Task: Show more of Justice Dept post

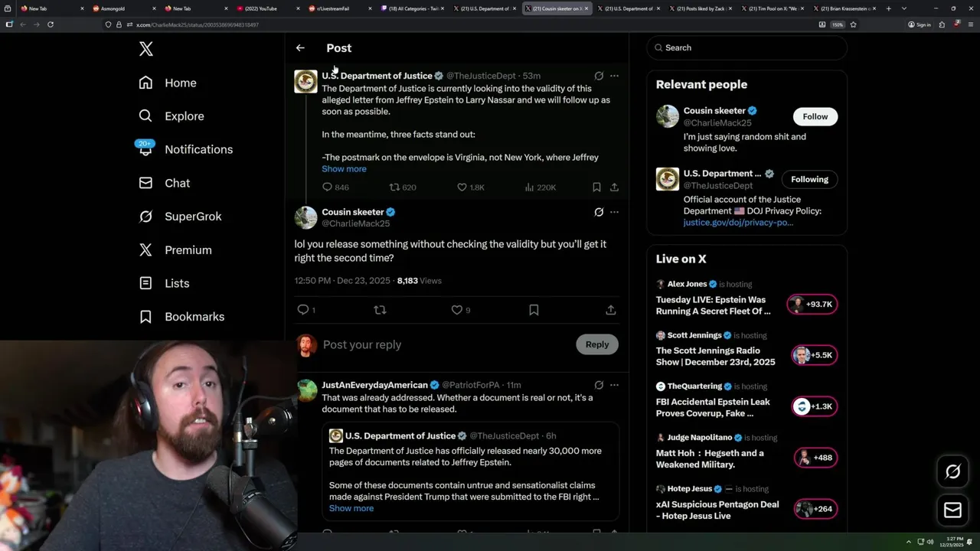Action: coord(344,168)
